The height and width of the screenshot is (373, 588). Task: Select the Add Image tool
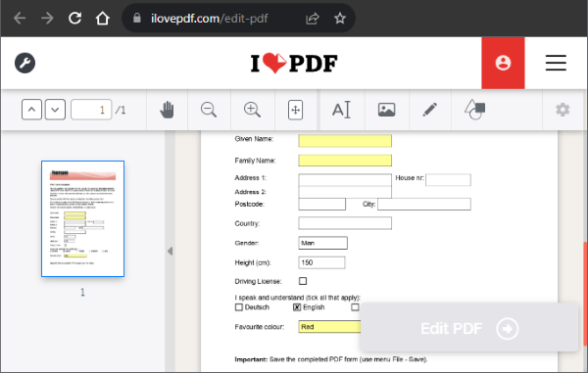coord(387,110)
